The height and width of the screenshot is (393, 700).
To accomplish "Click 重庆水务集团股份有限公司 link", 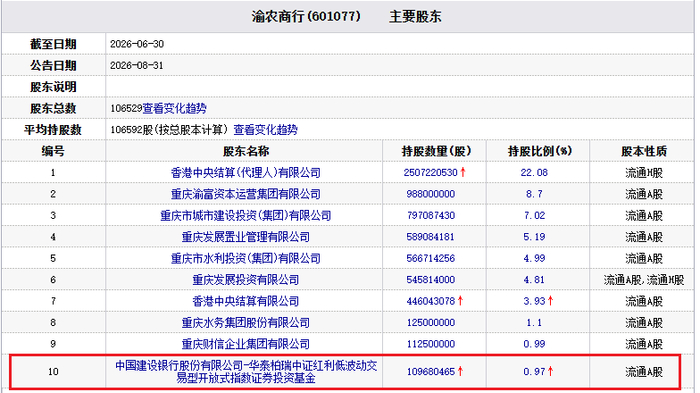I will tap(246, 323).
